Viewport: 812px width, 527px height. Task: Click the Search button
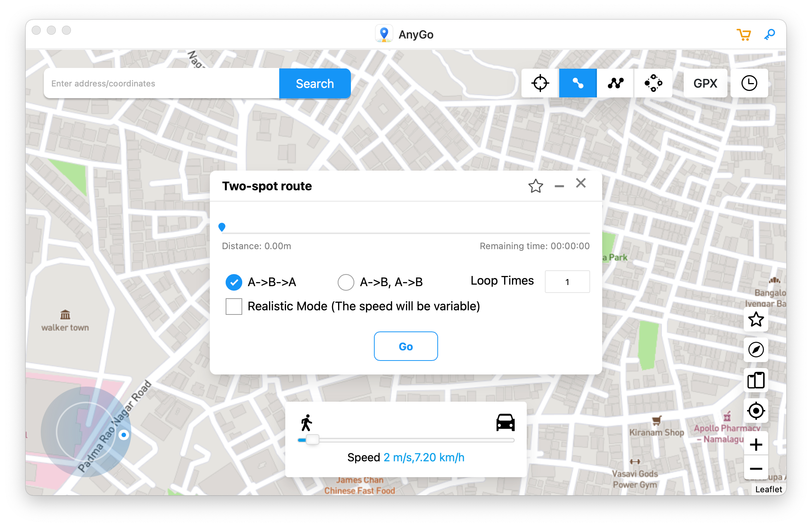pyautogui.click(x=315, y=83)
